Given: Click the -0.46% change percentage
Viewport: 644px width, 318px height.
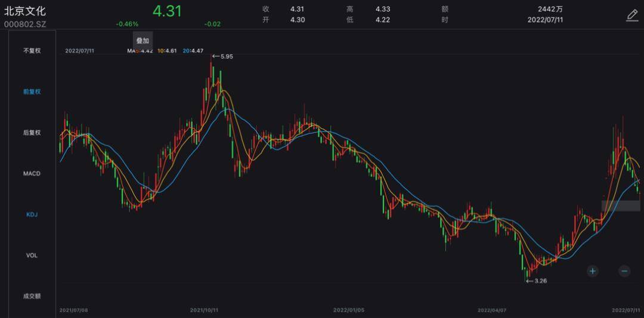Looking at the screenshot, I should (128, 24).
